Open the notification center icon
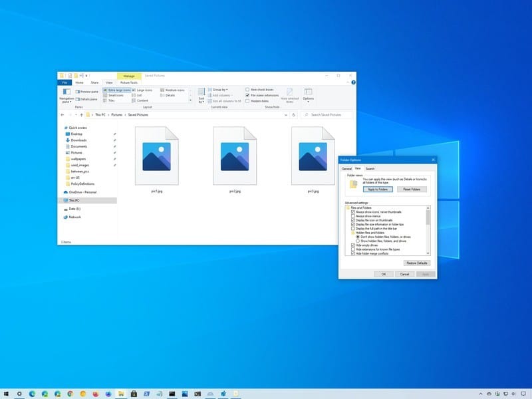Image resolution: width=532 pixels, height=399 pixels. tap(523, 394)
